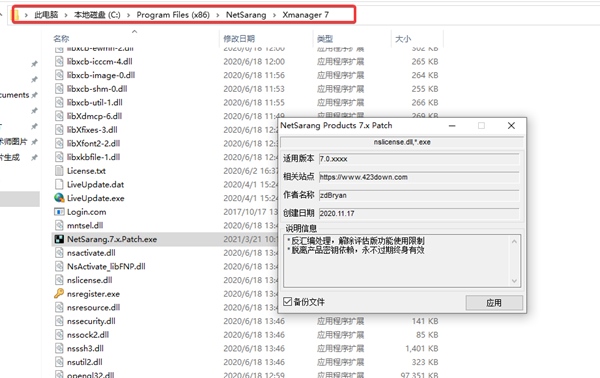
Task: Click the LiveUpdate.exe globe icon
Action: [x=59, y=198]
